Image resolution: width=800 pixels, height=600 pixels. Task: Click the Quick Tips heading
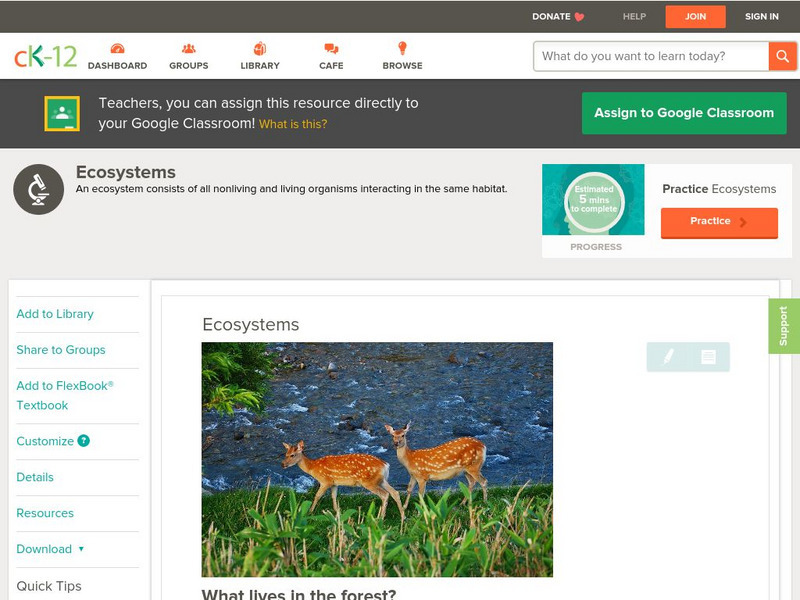[49, 586]
